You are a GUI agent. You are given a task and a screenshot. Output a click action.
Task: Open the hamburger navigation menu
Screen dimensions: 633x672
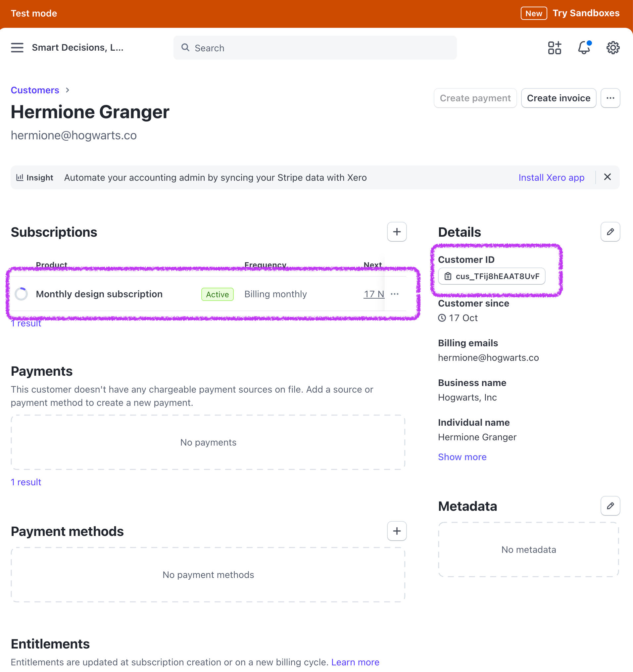[17, 48]
